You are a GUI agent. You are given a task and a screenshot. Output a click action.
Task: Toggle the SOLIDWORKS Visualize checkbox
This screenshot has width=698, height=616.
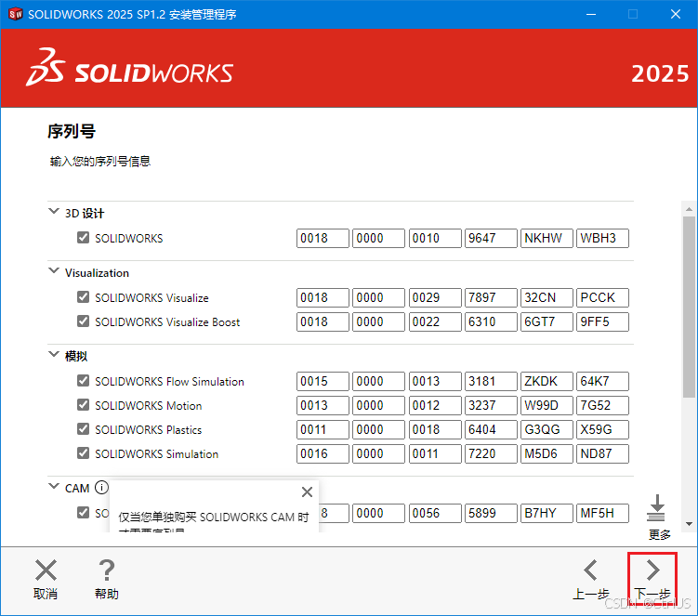(x=84, y=297)
